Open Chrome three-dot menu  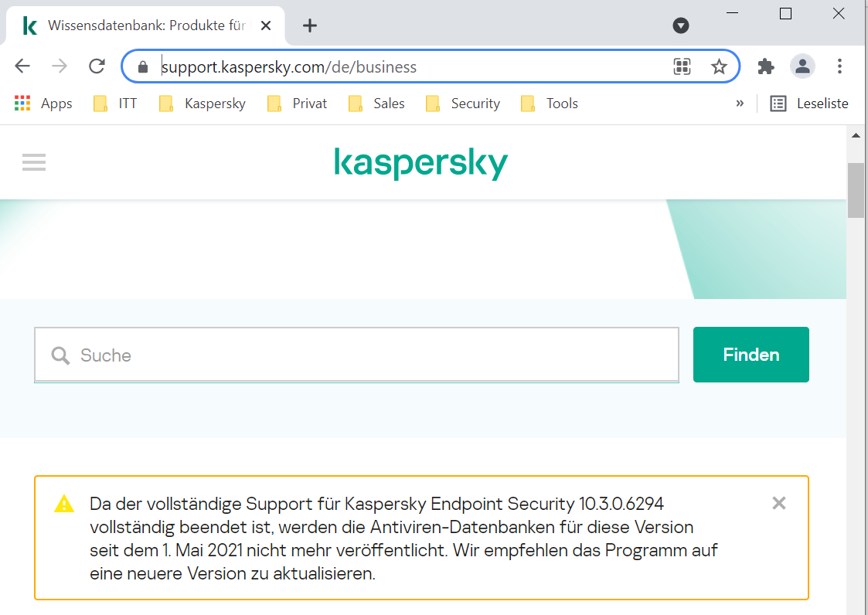840,66
